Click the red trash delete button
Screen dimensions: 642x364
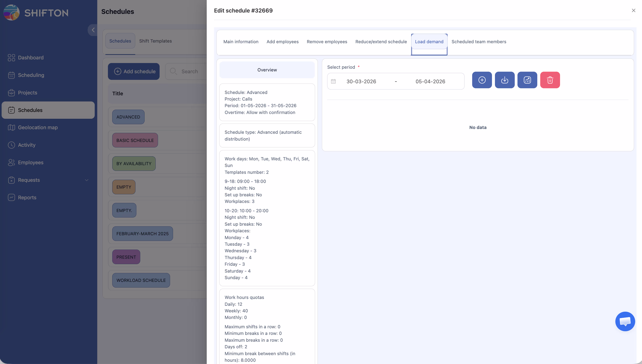tap(550, 80)
